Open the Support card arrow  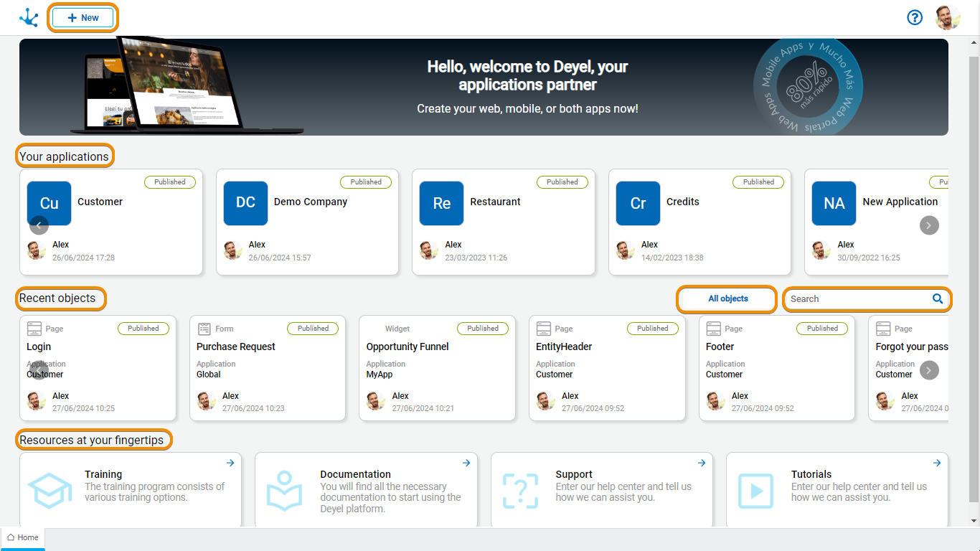(x=702, y=463)
